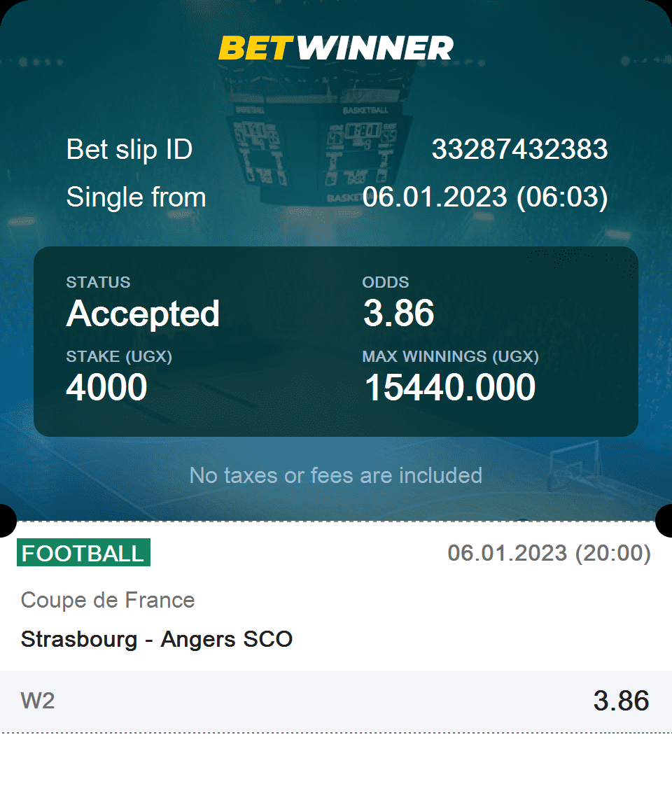Click the 4000 stake amount

point(106,387)
